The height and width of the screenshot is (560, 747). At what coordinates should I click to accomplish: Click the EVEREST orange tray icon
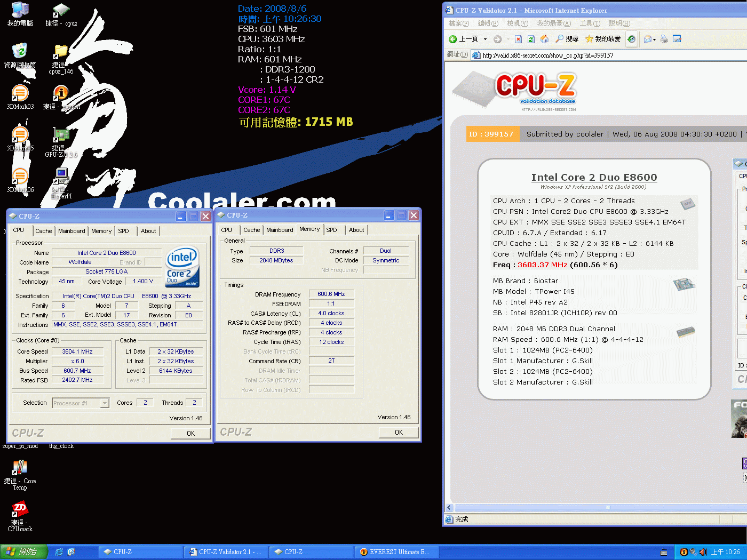click(x=684, y=552)
